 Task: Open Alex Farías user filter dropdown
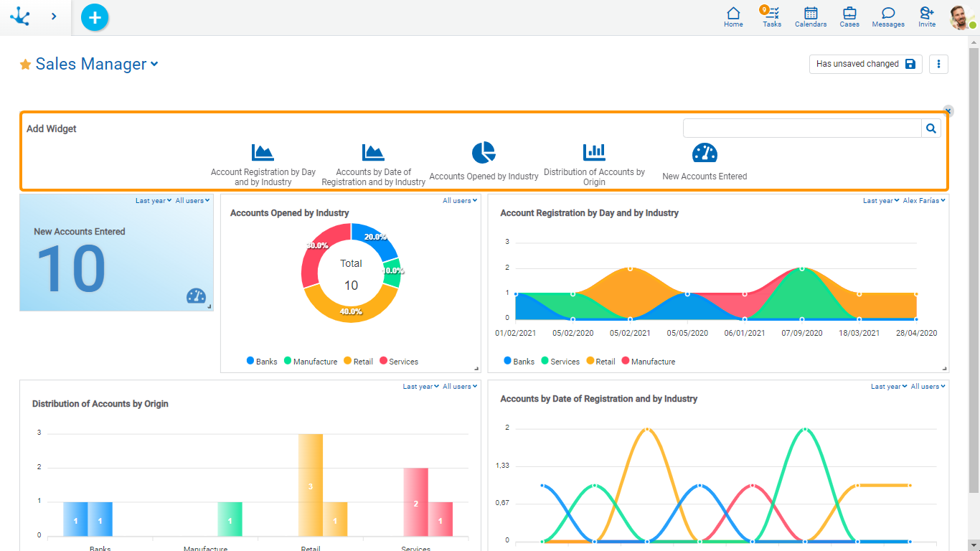tap(924, 201)
